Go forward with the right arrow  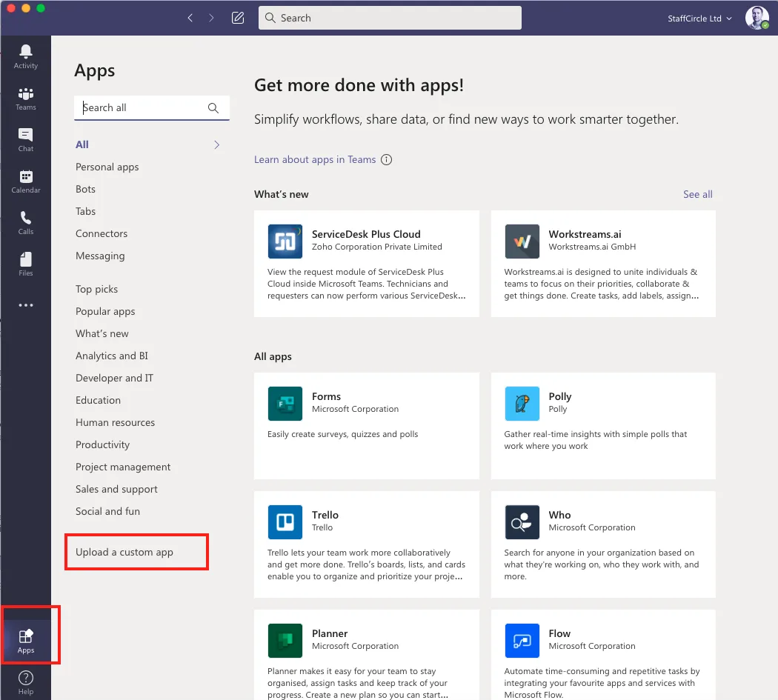[x=211, y=18]
